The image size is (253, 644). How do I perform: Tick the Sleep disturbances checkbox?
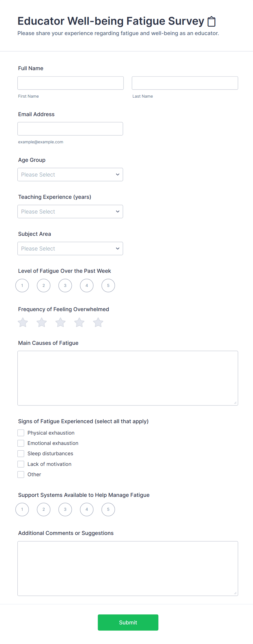point(21,454)
